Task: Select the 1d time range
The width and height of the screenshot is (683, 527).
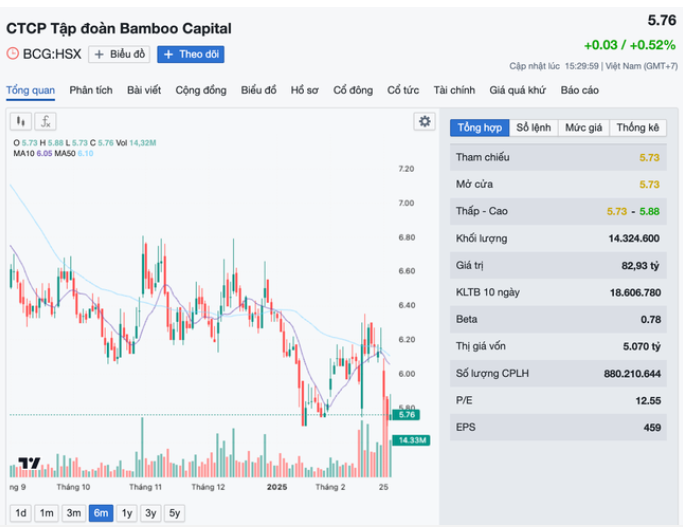Action: (19, 513)
